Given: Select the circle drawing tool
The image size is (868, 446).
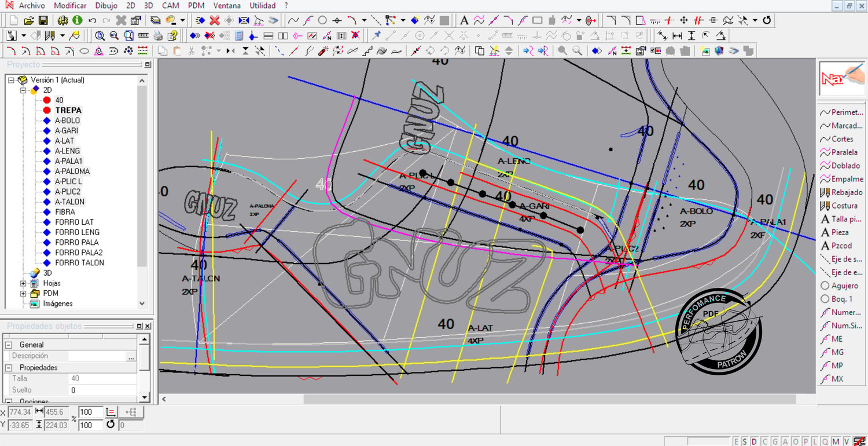Looking at the screenshot, I should point(322,20).
